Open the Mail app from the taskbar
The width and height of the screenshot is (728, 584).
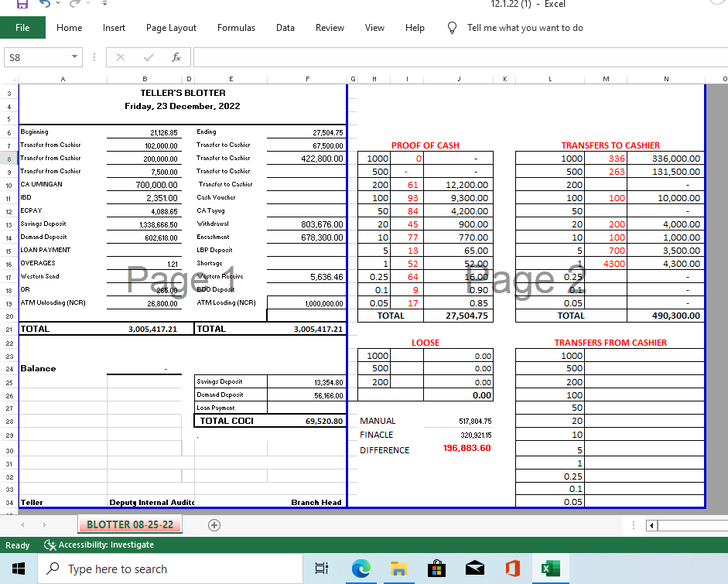pyautogui.click(x=474, y=569)
